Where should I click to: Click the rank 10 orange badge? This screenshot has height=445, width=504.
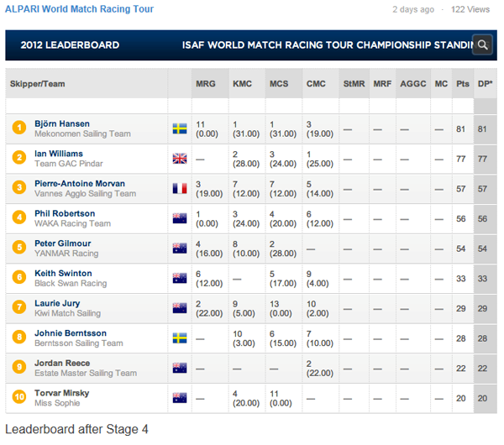click(19, 397)
